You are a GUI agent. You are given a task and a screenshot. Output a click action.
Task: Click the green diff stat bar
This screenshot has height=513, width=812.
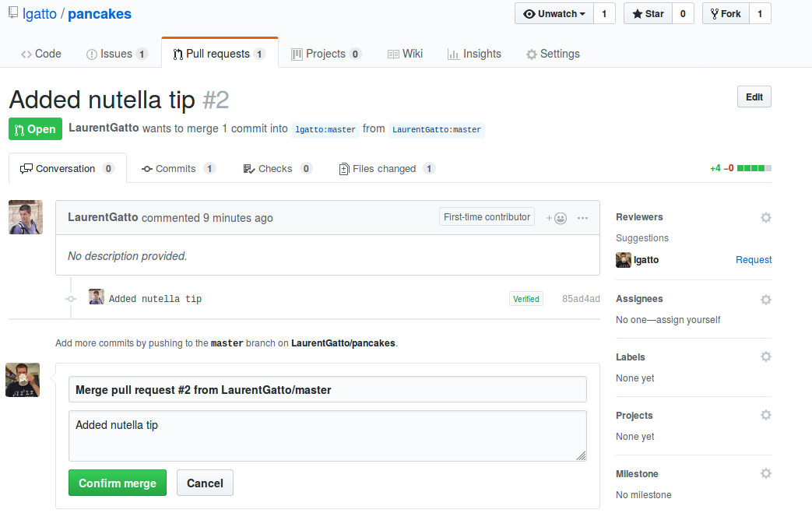point(752,167)
